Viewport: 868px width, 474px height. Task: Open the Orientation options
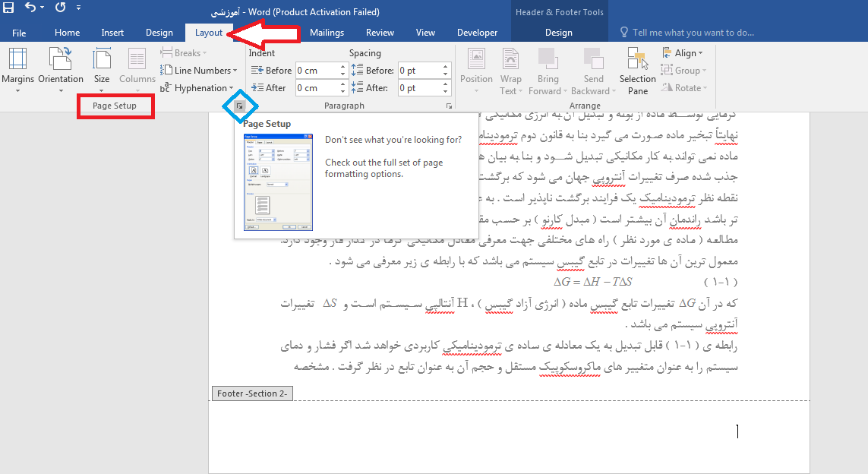pos(61,68)
